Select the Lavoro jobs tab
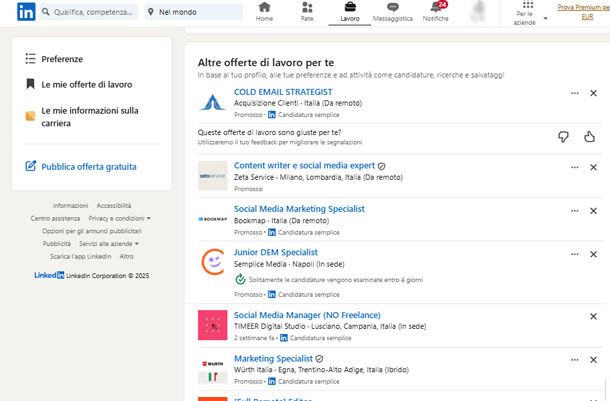The image size is (610, 401). point(350,12)
